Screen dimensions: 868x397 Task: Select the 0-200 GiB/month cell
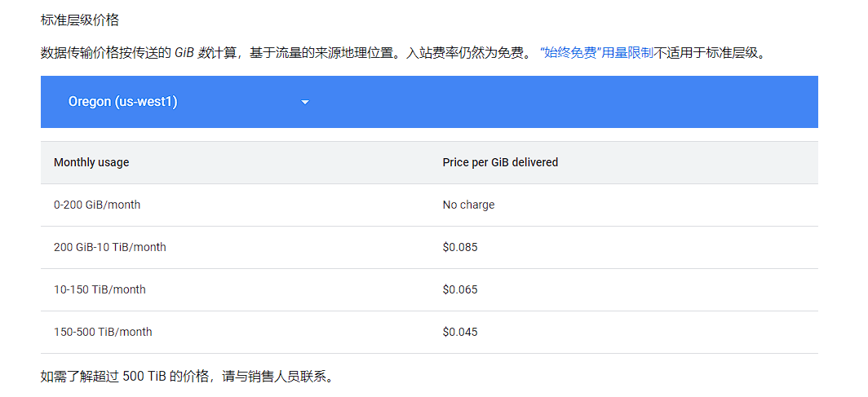(x=97, y=205)
